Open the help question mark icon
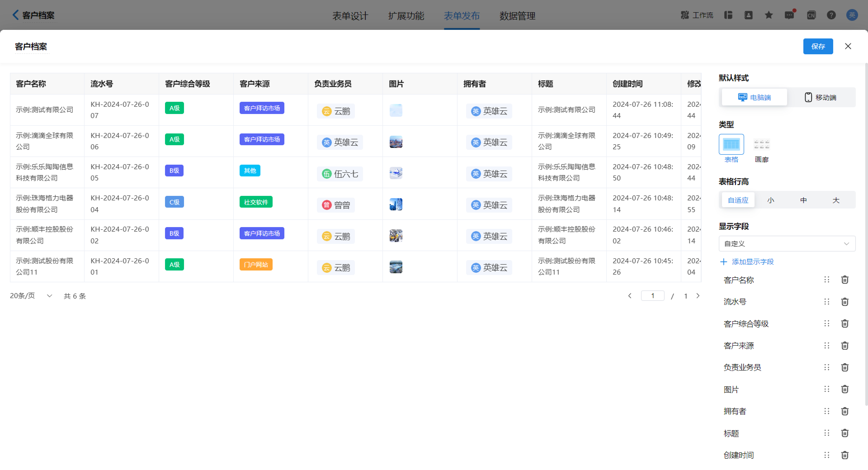 [831, 15]
